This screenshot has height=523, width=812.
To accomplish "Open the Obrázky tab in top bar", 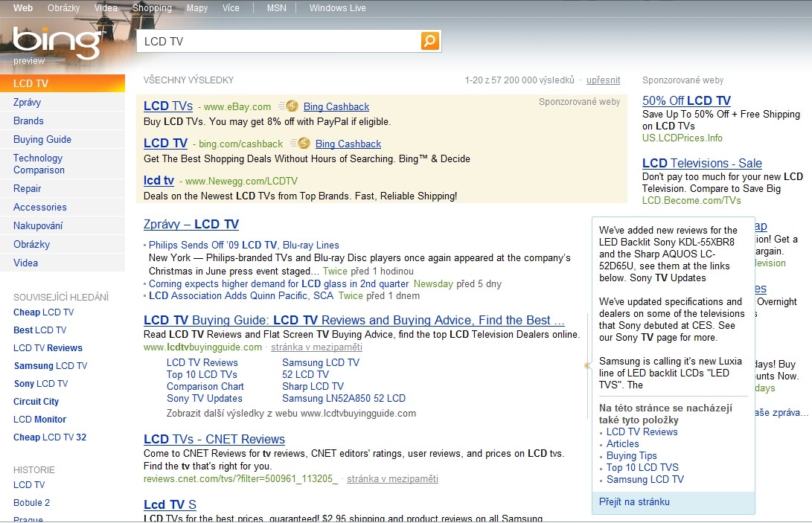I will [x=64, y=7].
